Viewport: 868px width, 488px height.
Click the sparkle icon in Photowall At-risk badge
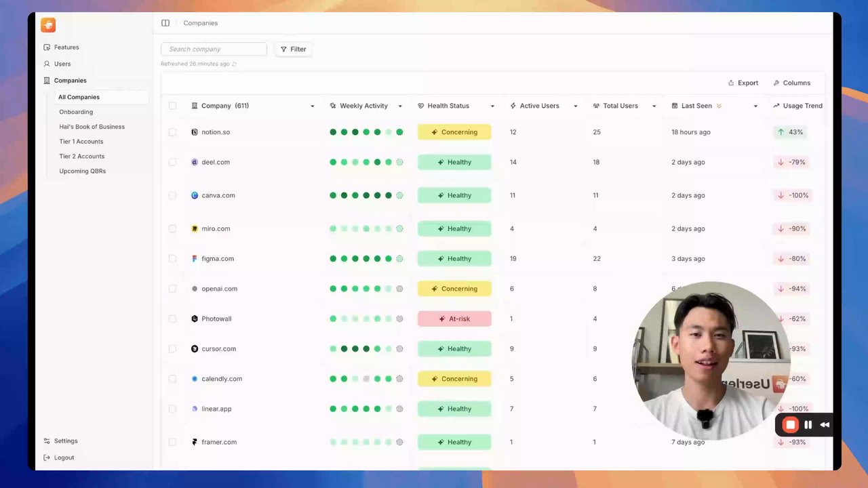coord(441,319)
